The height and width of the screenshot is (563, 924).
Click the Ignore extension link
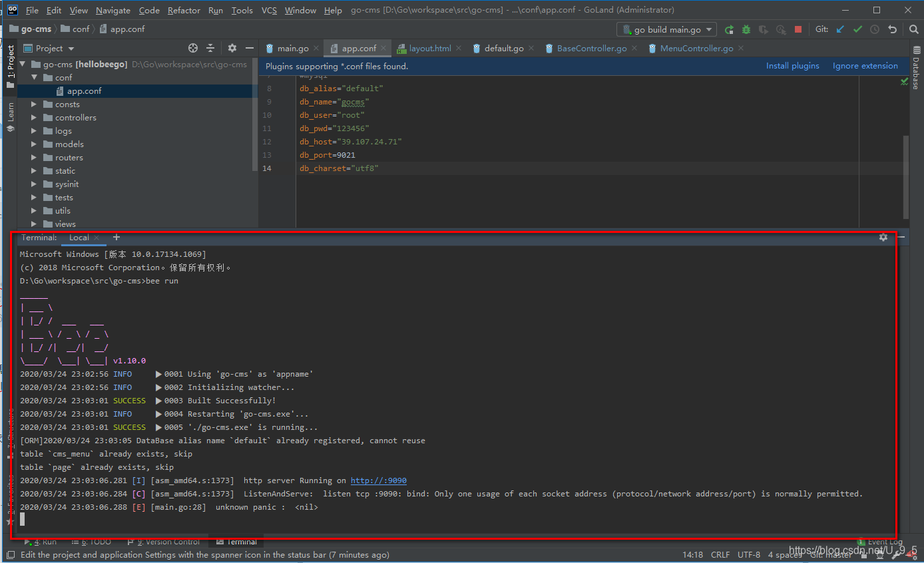[x=865, y=66]
